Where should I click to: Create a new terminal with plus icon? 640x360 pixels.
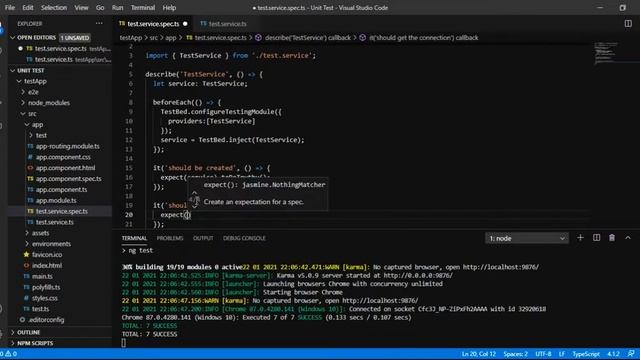point(580,238)
